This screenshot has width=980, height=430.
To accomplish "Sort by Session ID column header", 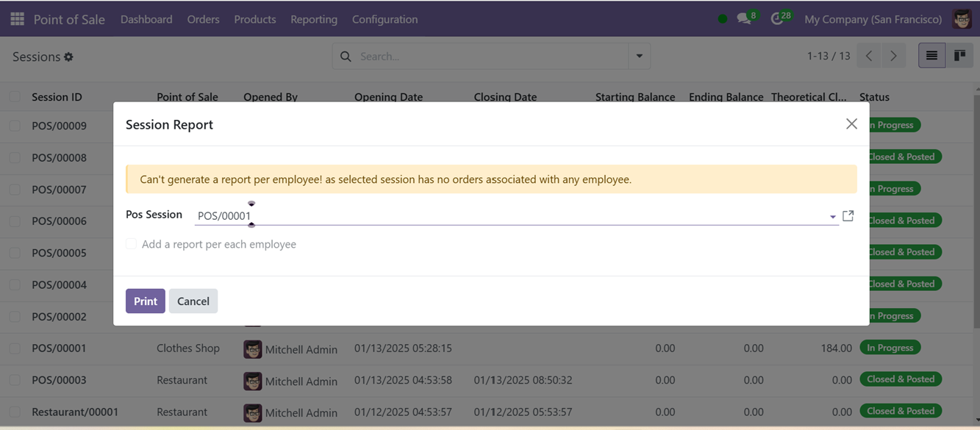I will click(57, 96).
